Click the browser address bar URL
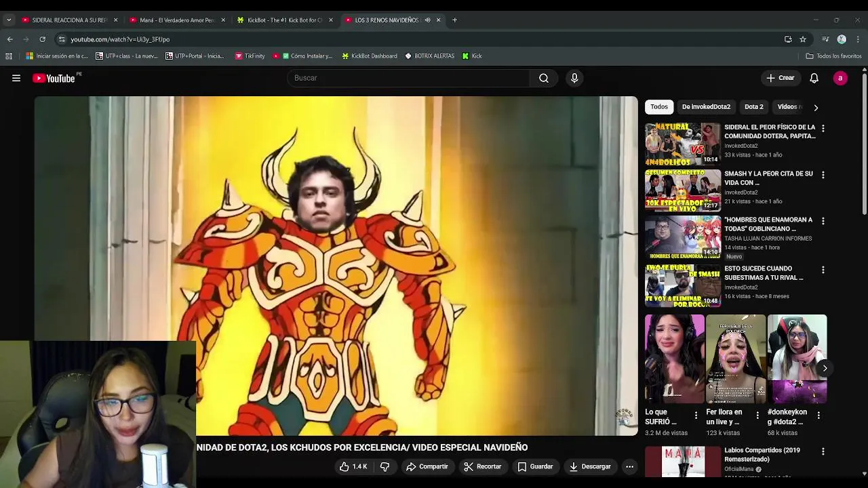868x488 pixels. pos(120,39)
